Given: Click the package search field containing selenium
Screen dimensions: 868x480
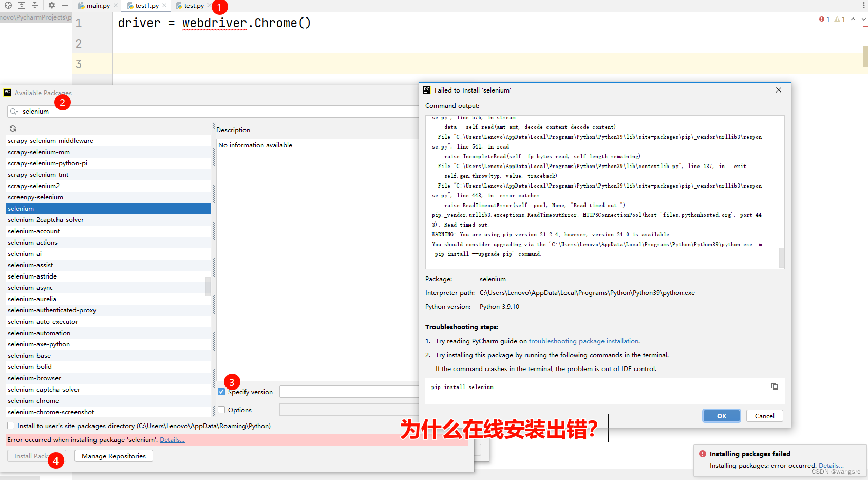Looking at the screenshot, I should pyautogui.click(x=213, y=112).
